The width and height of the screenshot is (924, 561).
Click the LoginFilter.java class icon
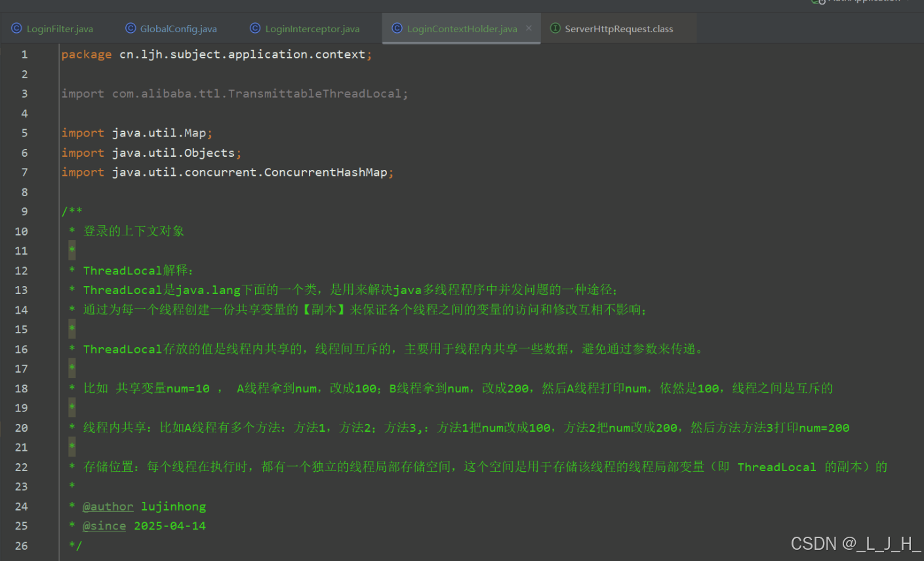(16, 29)
